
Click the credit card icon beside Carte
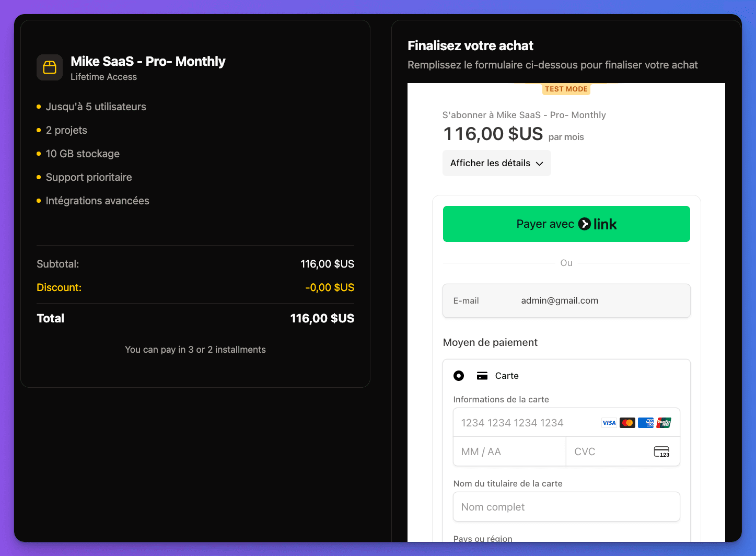pyautogui.click(x=482, y=375)
